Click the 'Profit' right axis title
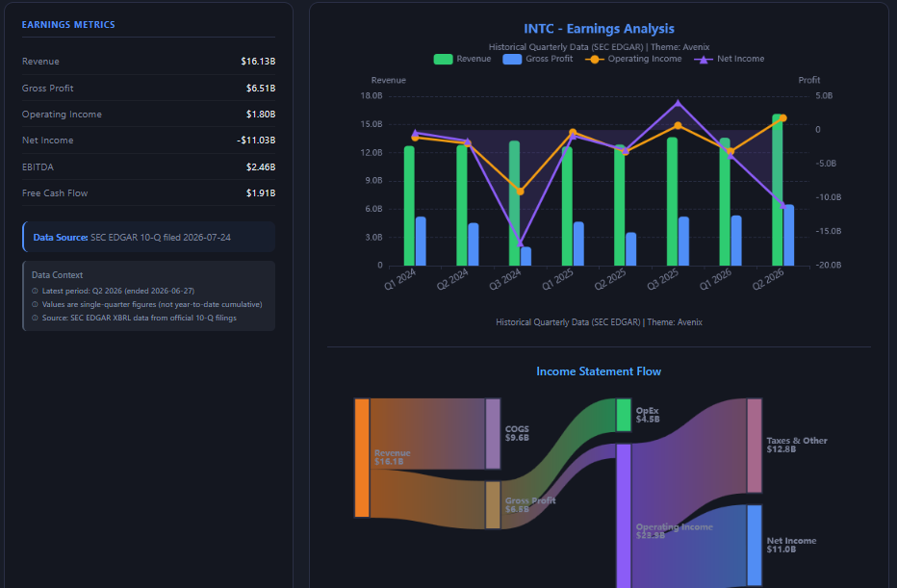Viewport: 897px width, 588px height. point(808,80)
